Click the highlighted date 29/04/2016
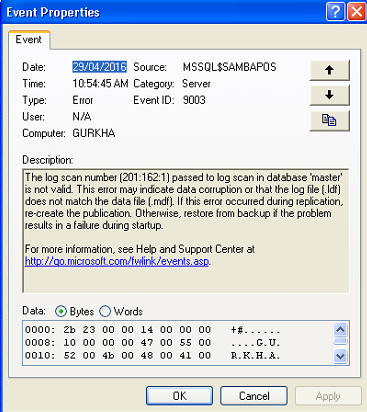This screenshot has width=367, height=412. (x=99, y=67)
